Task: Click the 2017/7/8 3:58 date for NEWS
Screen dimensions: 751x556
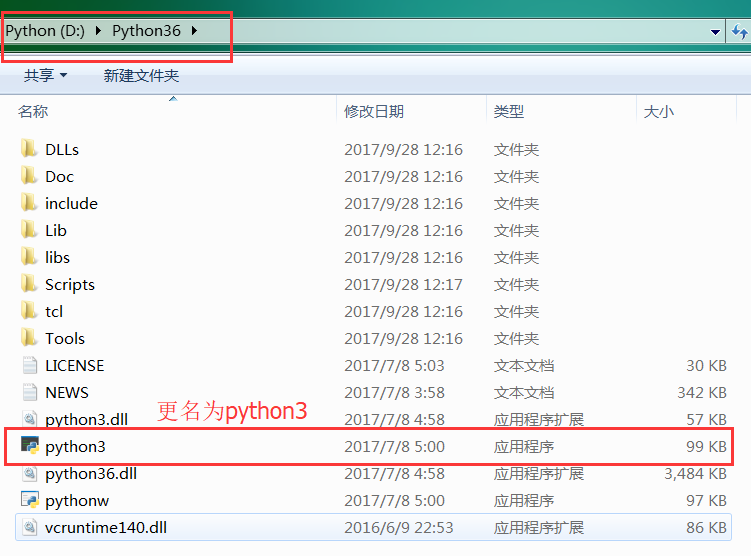Action: [x=394, y=392]
